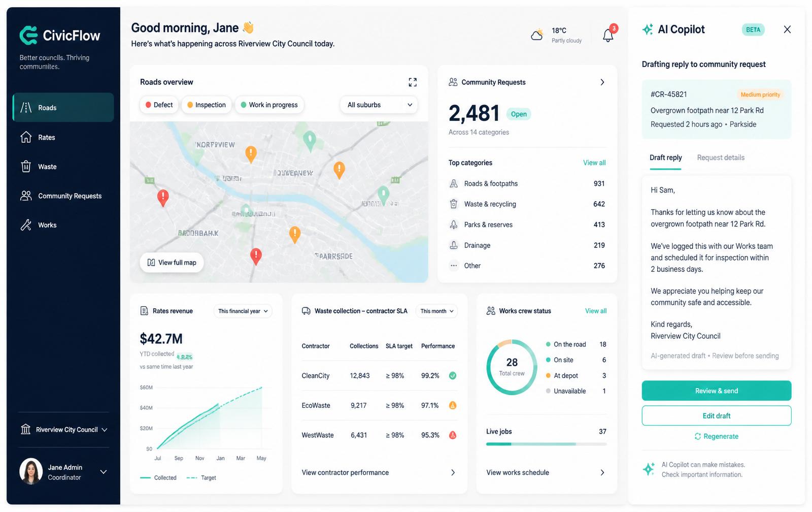The height and width of the screenshot is (512, 812).
Task: Toggle the Work in progress map filter
Action: (x=269, y=105)
